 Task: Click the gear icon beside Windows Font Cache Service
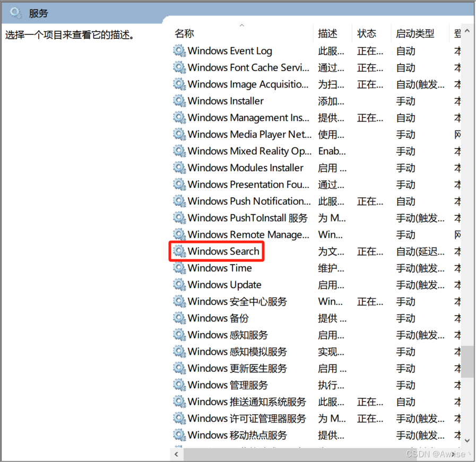click(x=179, y=67)
